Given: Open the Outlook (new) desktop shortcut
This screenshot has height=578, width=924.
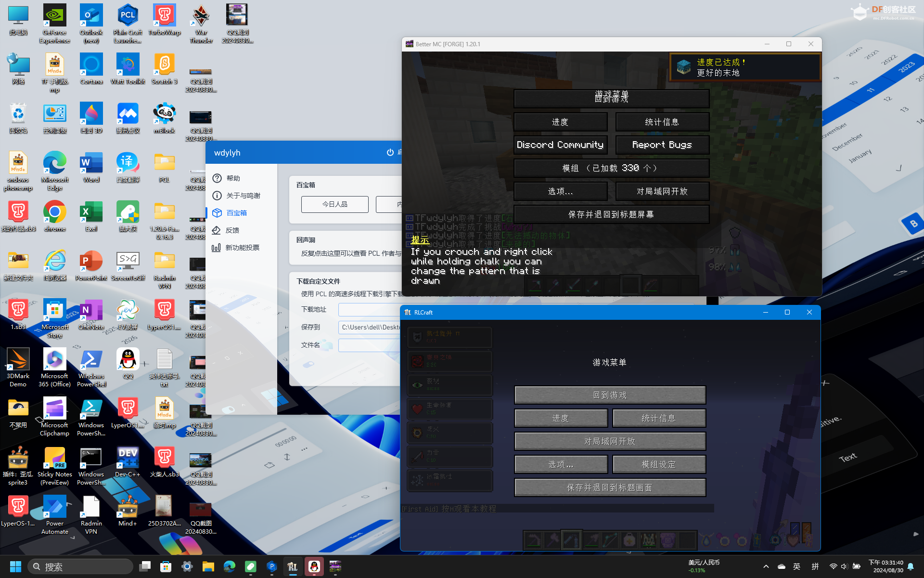Looking at the screenshot, I should 91,24.
